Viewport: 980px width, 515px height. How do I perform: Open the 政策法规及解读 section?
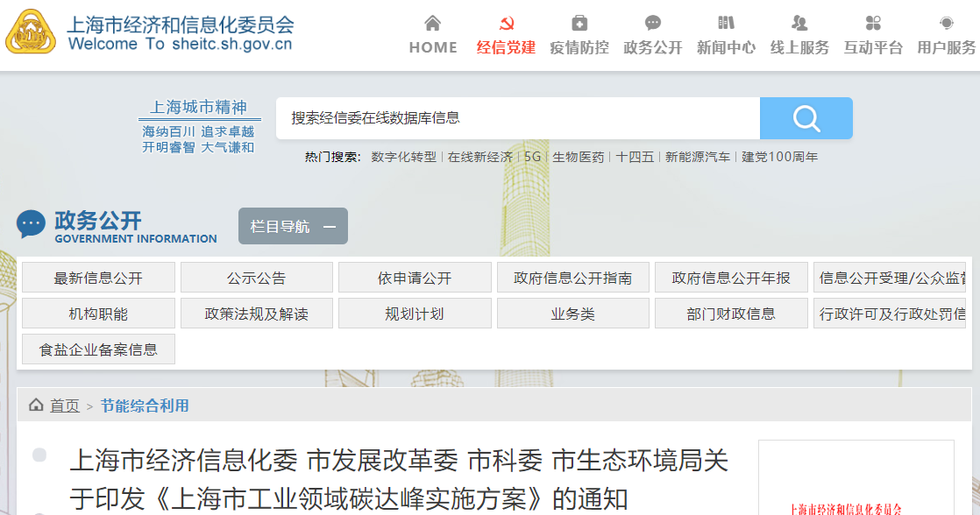pyautogui.click(x=256, y=314)
